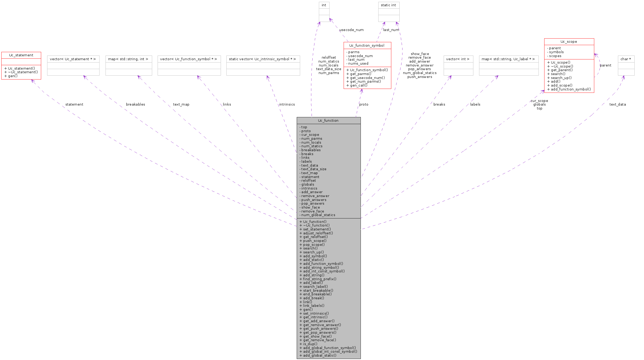644x360 pixels.
Task: Open the vector< int > node
Action: pos(458,59)
